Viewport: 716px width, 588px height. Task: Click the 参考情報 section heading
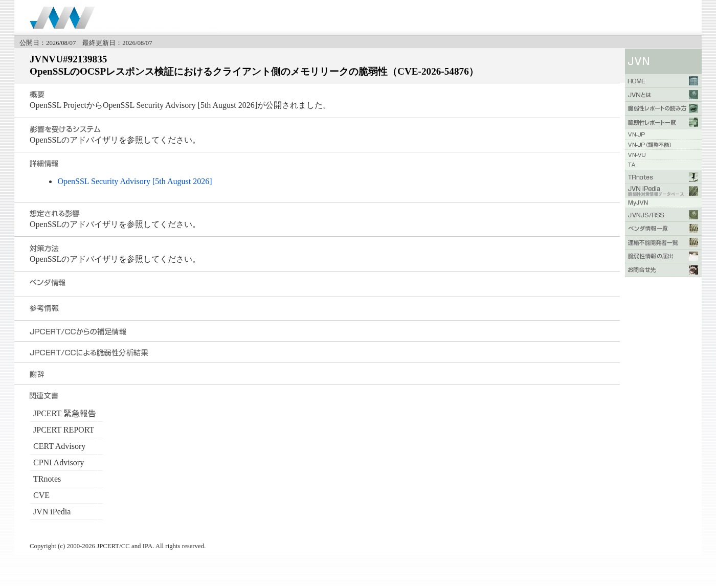[x=44, y=308]
